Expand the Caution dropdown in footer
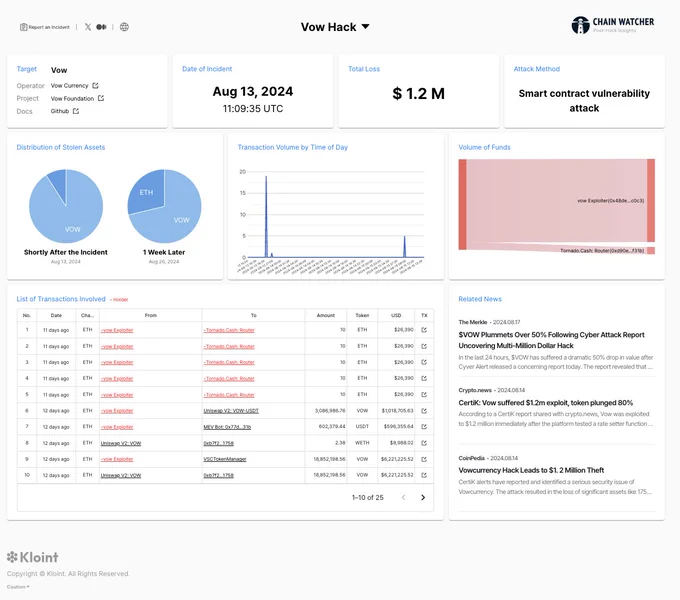The height and width of the screenshot is (600, 680). tap(18, 587)
